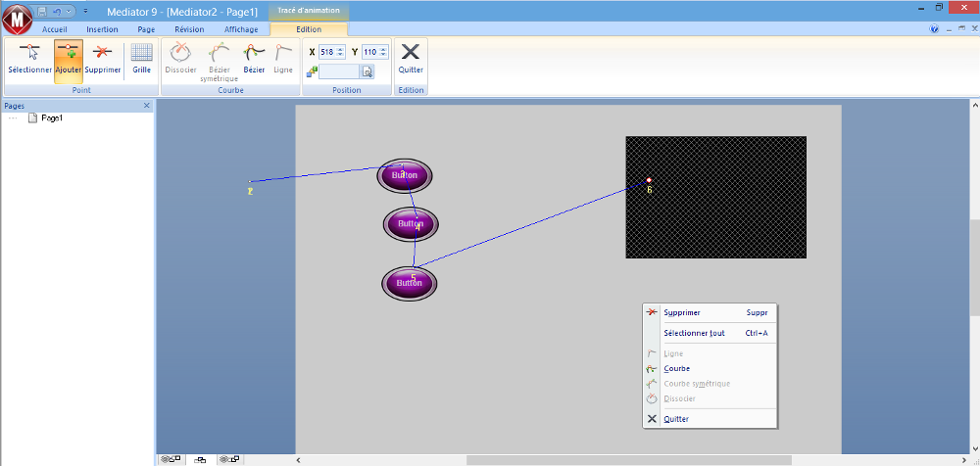Viewport: 980px width, 466px height.
Task: Click the Y value spinner arrows
Action: point(383,52)
